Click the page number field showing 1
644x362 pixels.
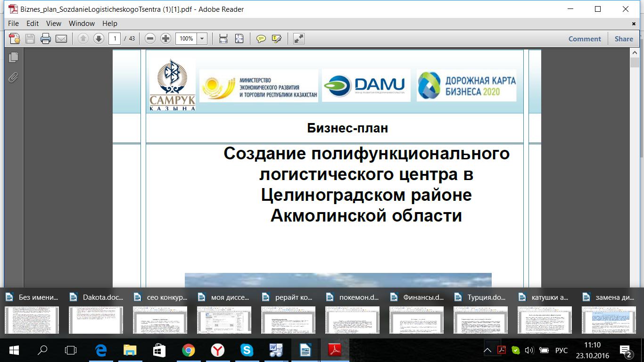pos(115,39)
